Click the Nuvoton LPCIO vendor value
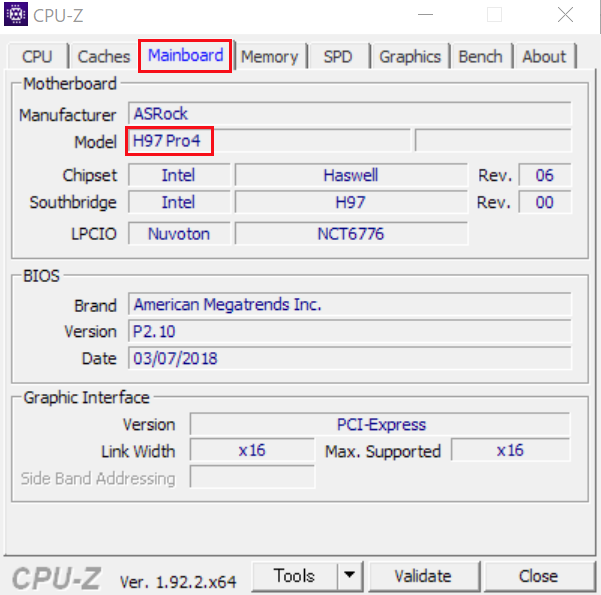 pyautogui.click(x=179, y=233)
